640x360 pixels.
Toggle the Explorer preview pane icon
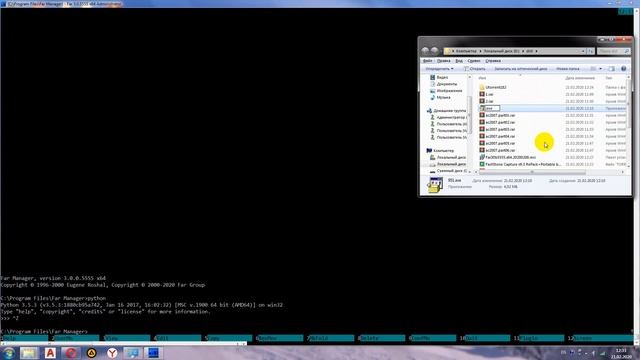click(x=611, y=69)
